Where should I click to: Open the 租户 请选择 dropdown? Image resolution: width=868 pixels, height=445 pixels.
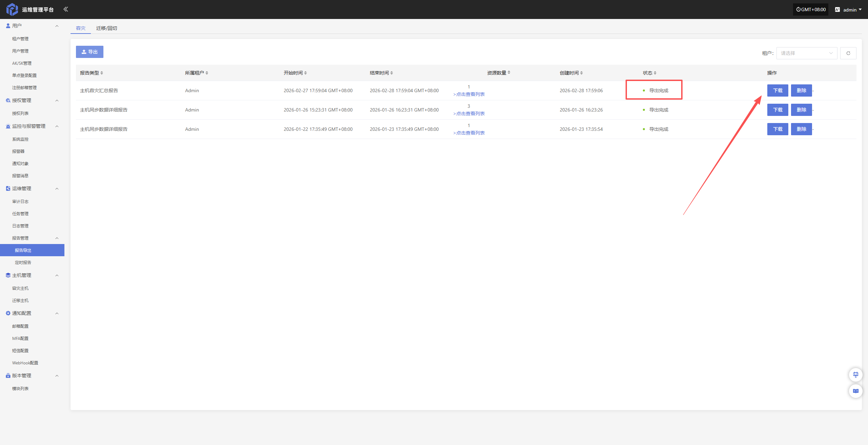pyautogui.click(x=806, y=53)
